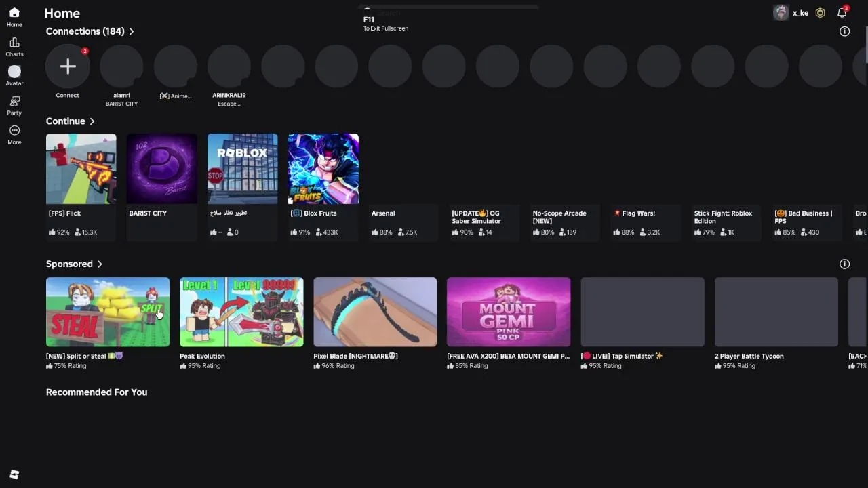Open the Pixel Blade sponsored thumbnail
Viewport: 868px width, 488px height.
pyautogui.click(x=375, y=312)
